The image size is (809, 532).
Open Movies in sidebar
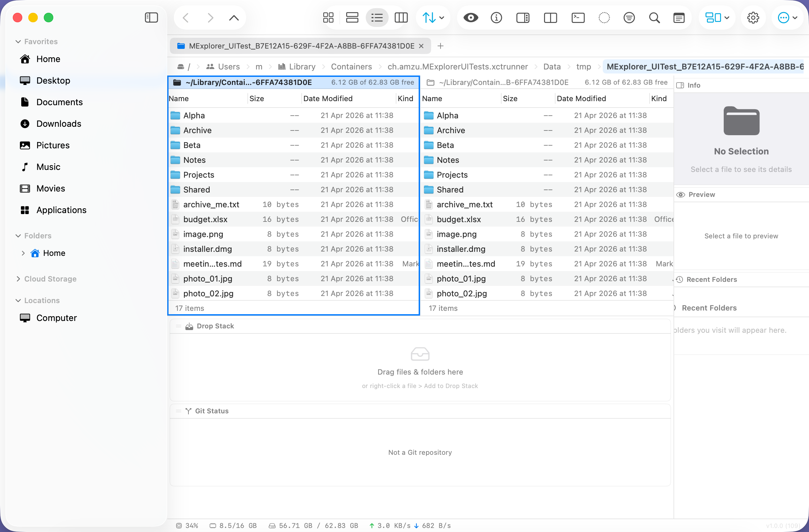point(50,188)
